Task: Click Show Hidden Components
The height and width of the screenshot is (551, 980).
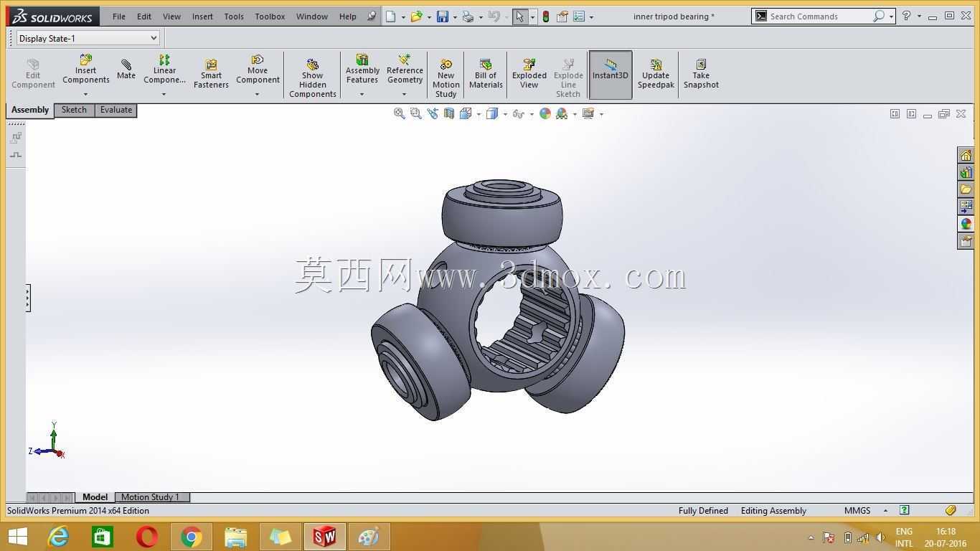Action: (313, 79)
